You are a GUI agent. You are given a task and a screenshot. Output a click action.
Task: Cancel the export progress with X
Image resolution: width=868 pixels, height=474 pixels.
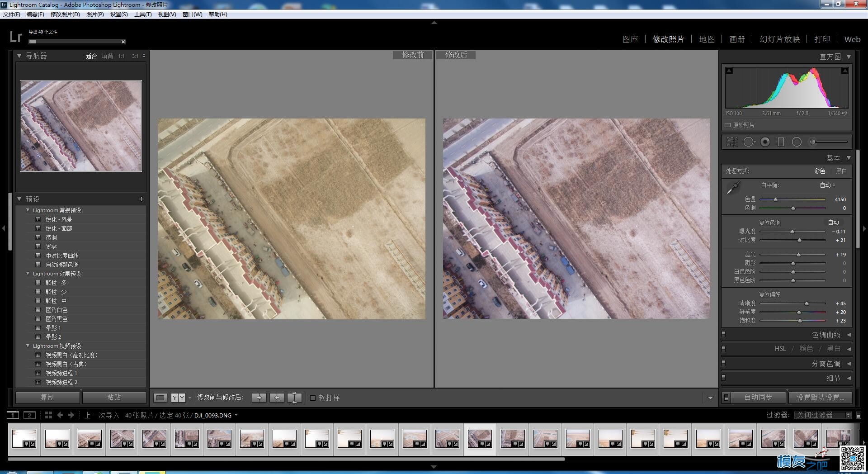(123, 42)
